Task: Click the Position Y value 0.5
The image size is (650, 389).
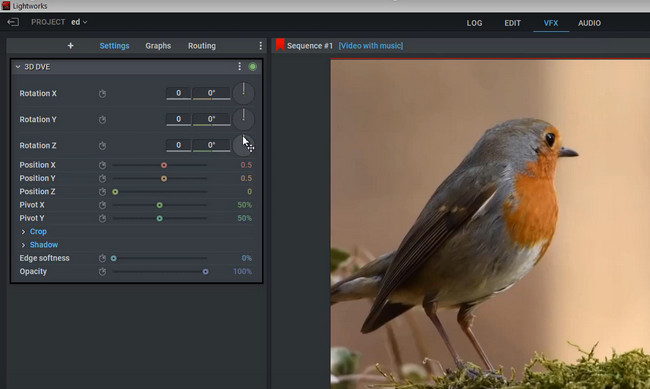Action: pos(246,178)
